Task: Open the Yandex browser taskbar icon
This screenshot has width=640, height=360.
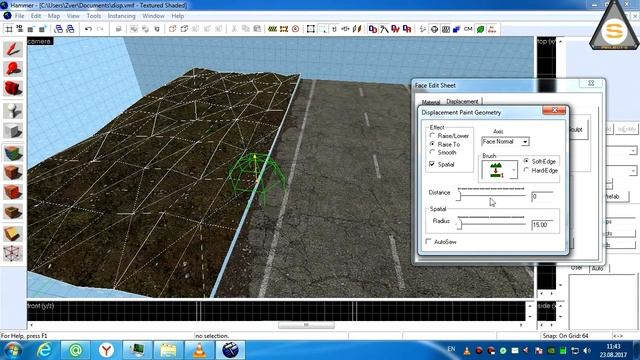Action: pos(106,350)
